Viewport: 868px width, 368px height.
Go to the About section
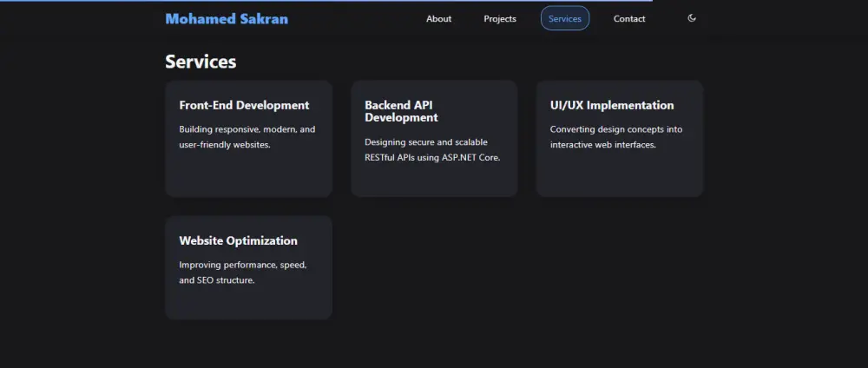pos(438,19)
